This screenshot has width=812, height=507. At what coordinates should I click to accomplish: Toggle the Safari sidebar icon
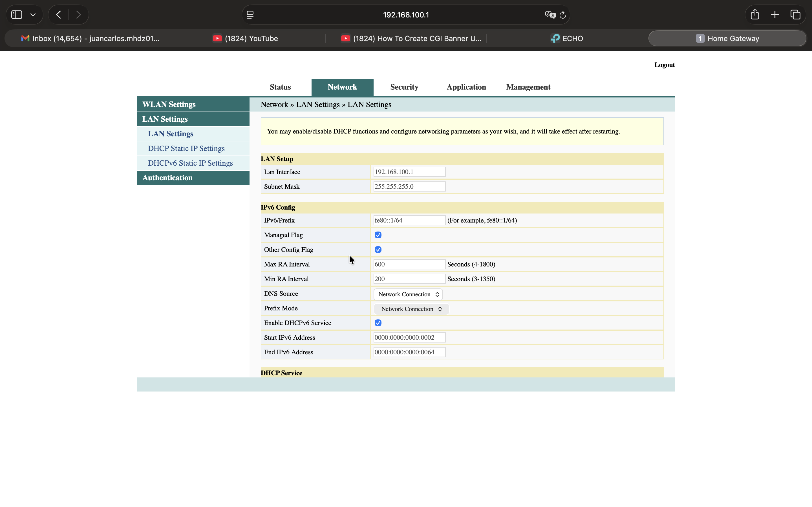pyautogui.click(x=17, y=15)
